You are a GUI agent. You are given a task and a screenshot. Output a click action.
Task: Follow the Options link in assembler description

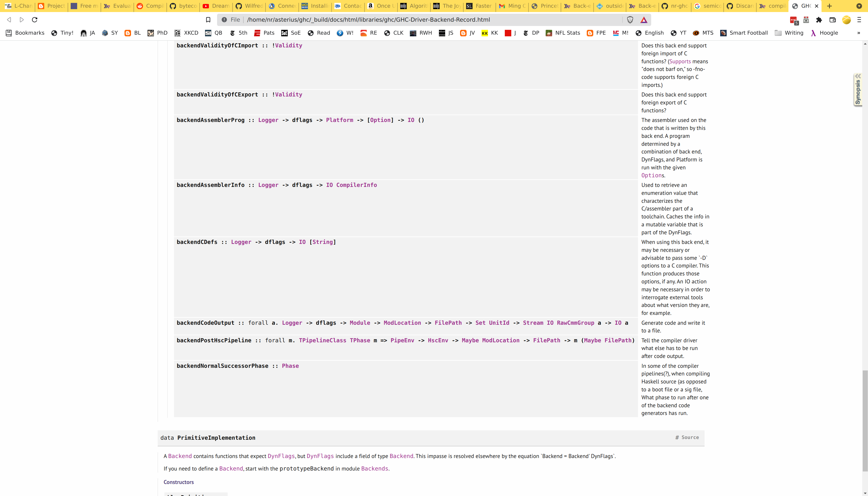click(x=651, y=175)
